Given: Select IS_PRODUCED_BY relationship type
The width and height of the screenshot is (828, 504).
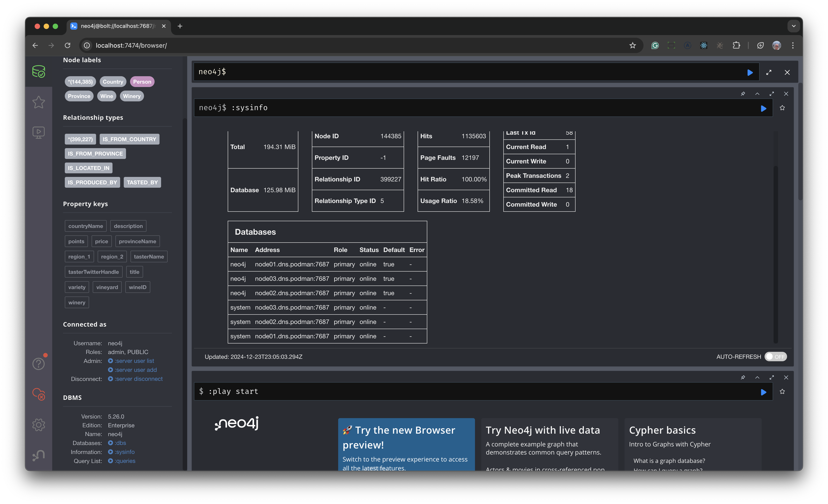Looking at the screenshot, I should pyautogui.click(x=92, y=182).
